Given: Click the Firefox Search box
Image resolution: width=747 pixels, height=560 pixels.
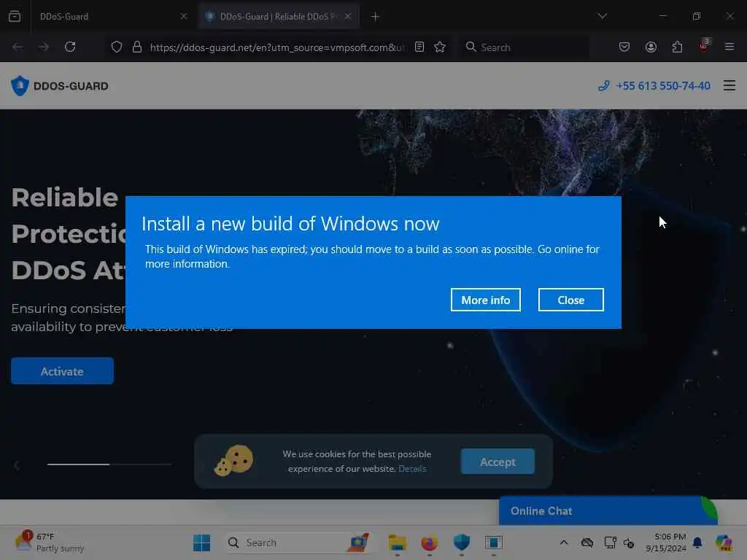Looking at the screenshot, I should point(524,47).
